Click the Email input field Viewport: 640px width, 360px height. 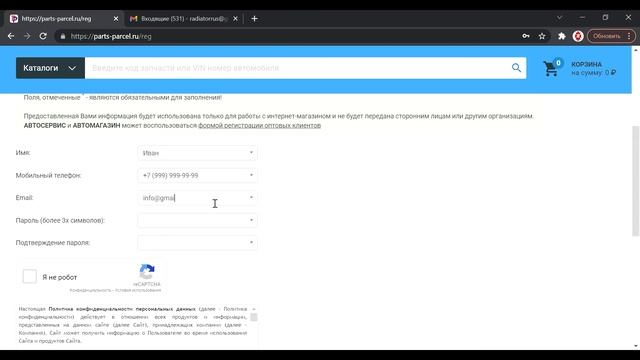[198, 198]
